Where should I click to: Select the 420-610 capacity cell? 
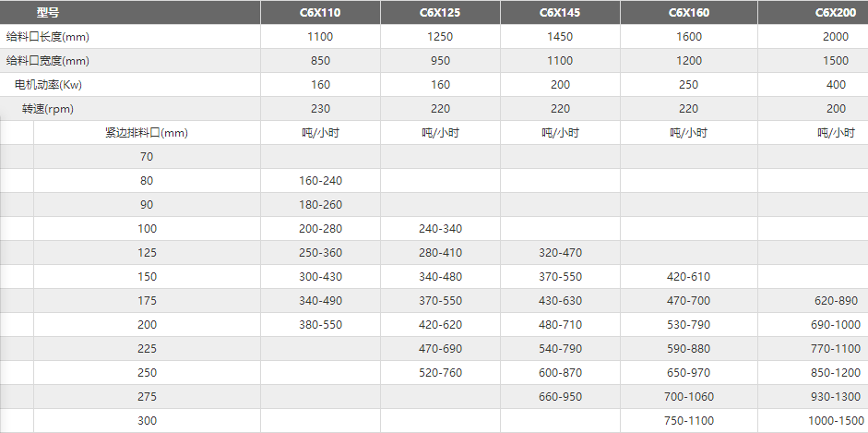(x=689, y=277)
